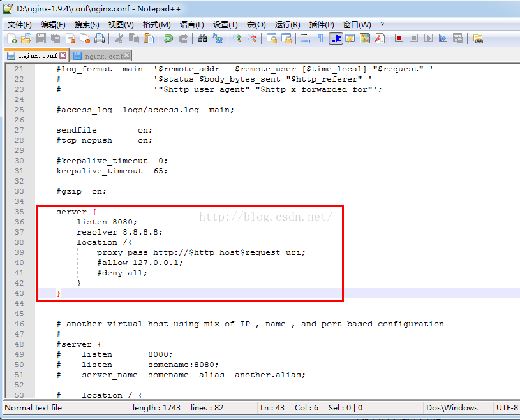Image resolution: width=520 pixels, height=420 pixels.
Task: Open the Replace dialog icon
Action: pyautogui.click(x=218, y=38)
